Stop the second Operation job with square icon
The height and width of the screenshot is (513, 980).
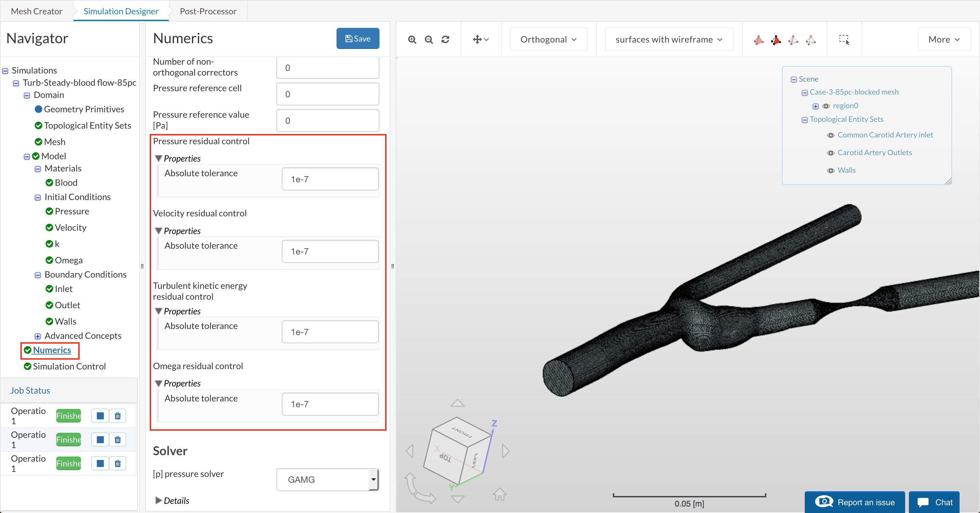(100, 440)
